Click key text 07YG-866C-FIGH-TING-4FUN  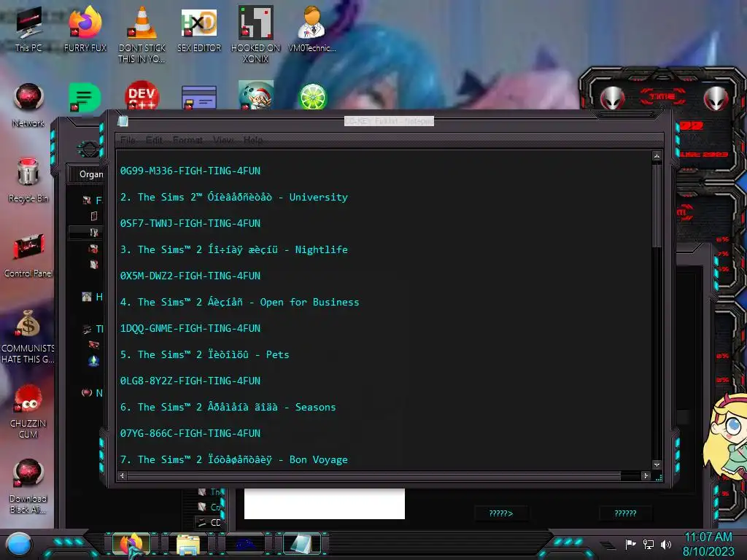(x=190, y=433)
